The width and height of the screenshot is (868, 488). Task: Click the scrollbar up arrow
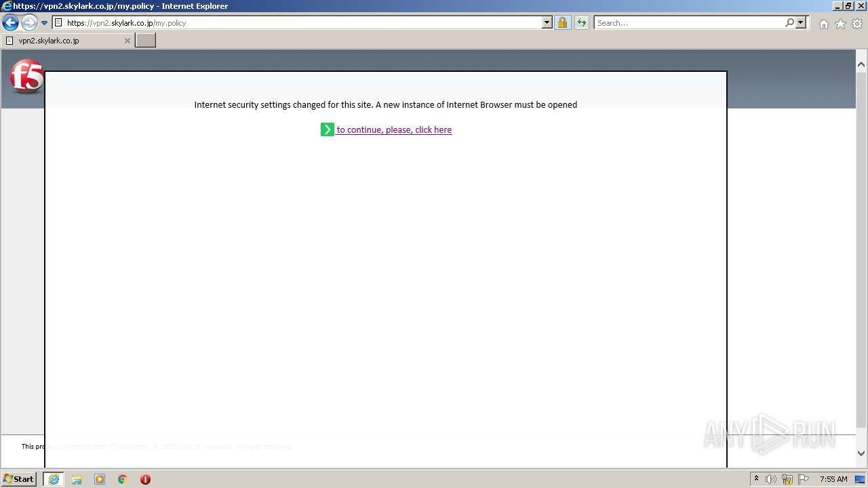pos(861,65)
